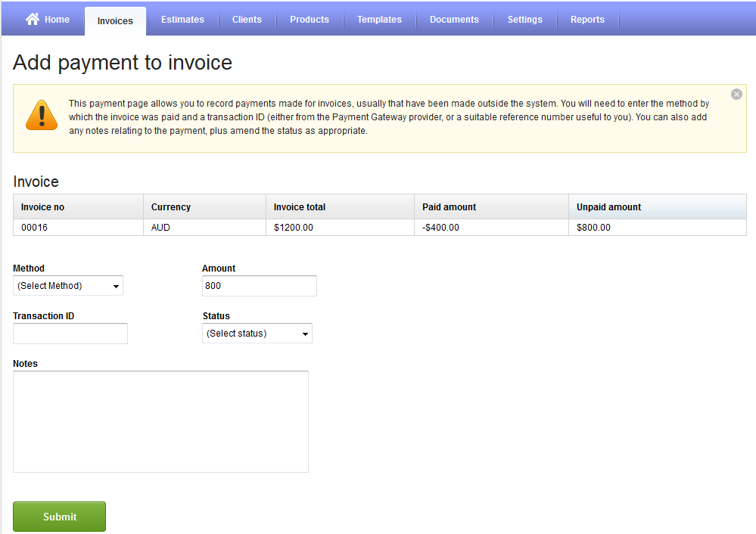Viewport: 756px width, 534px height.
Task: Open the Estimates tab
Action: coord(182,20)
